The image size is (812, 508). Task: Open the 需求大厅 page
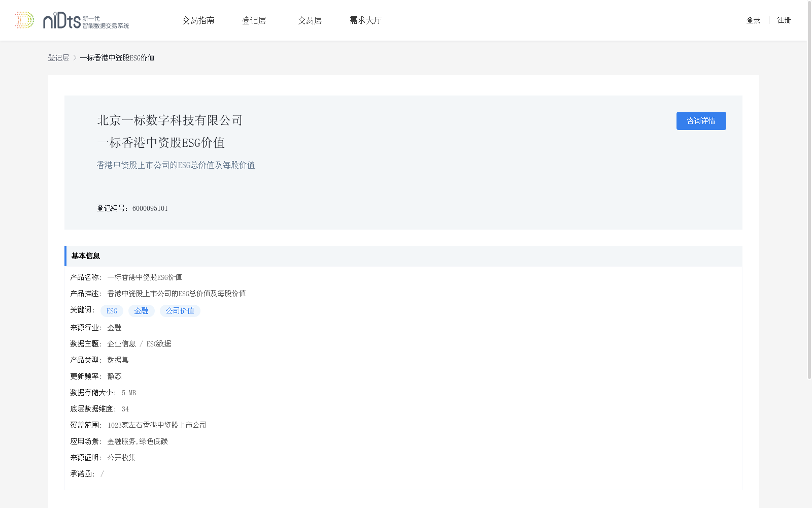365,20
